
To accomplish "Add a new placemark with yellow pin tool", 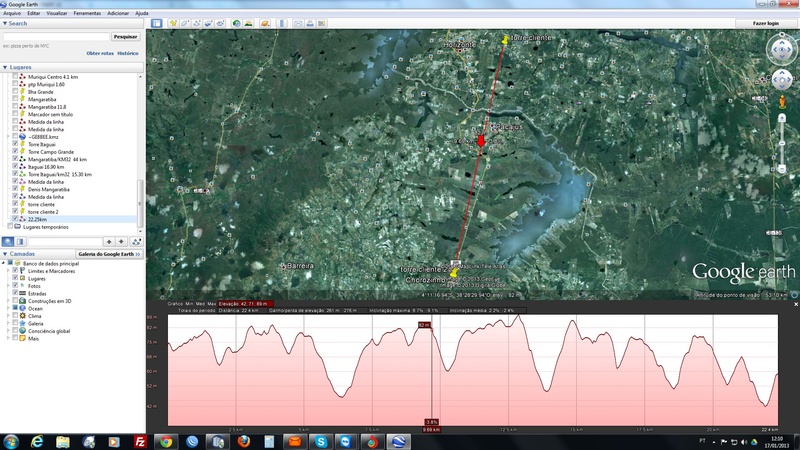I will point(173,23).
